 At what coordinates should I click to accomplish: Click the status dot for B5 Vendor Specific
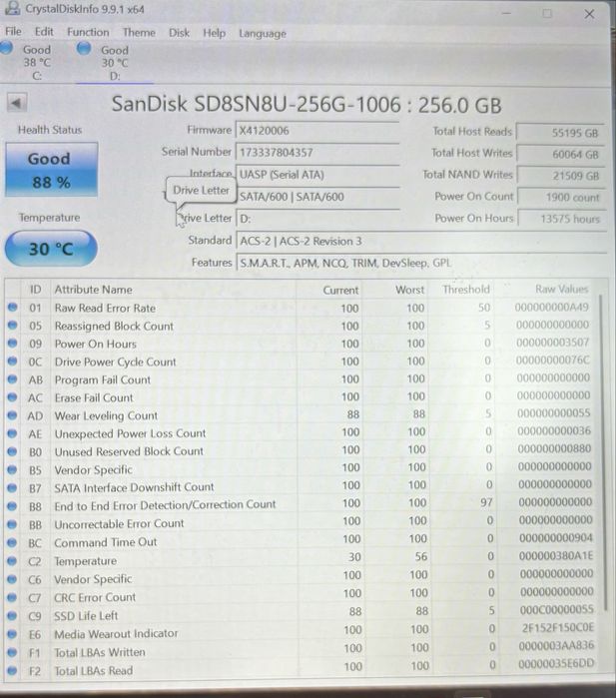[x=12, y=469]
